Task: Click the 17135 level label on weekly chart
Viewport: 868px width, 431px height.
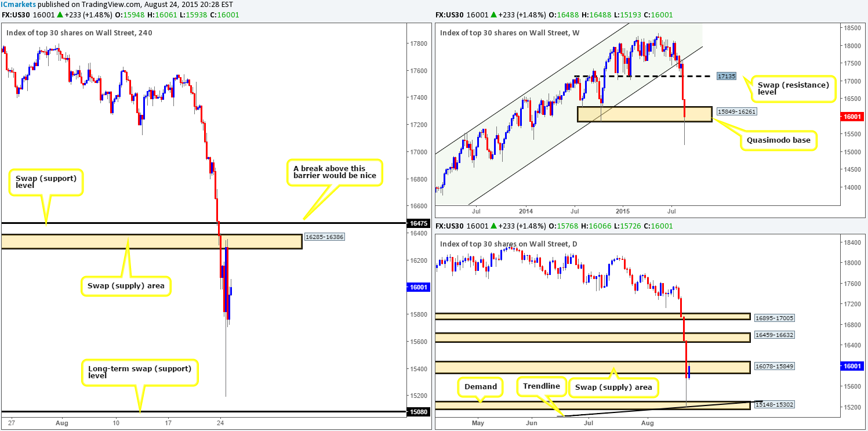Action: [725, 76]
